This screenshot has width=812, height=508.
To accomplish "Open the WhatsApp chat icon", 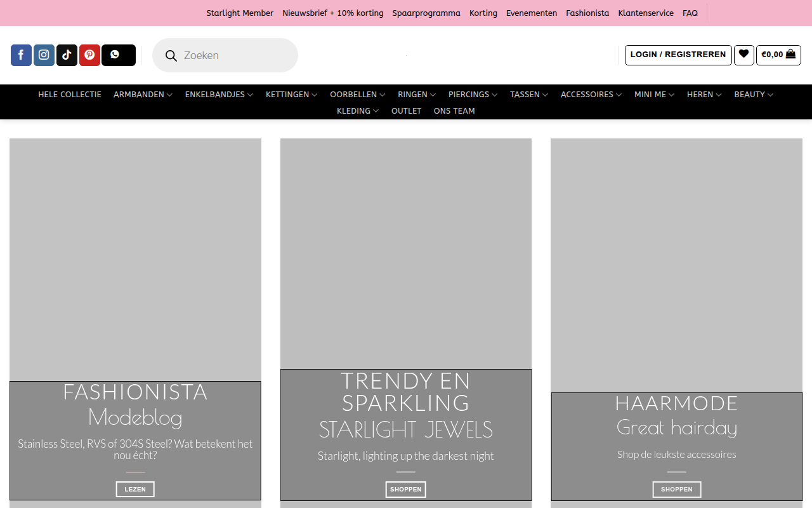I will pyautogui.click(x=119, y=55).
